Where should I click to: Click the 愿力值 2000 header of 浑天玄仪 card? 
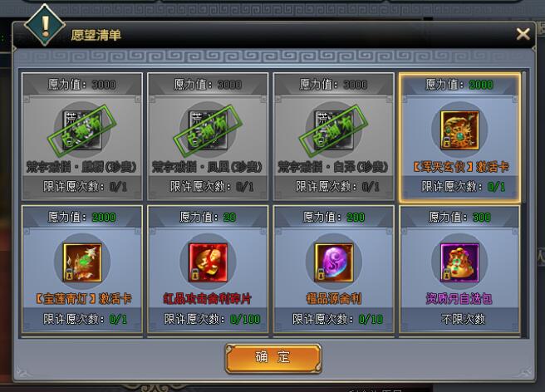click(x=459, y=85)
